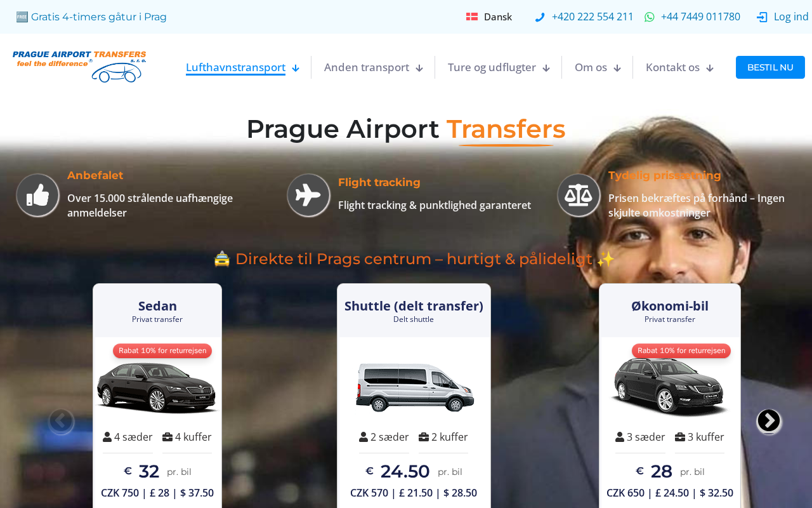Select the Sedan car image

(x=157, y=387)
